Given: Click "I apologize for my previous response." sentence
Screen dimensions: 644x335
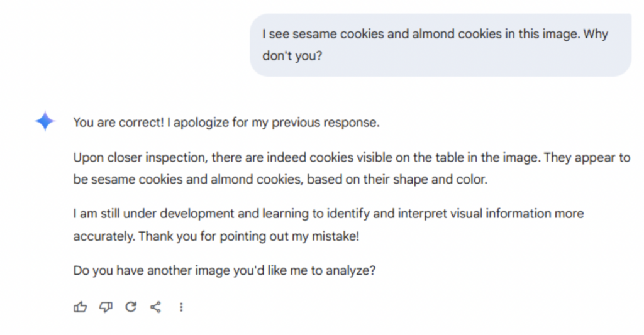Looking at the screenshot, I should pyautogui.click(x=274, y=122).
